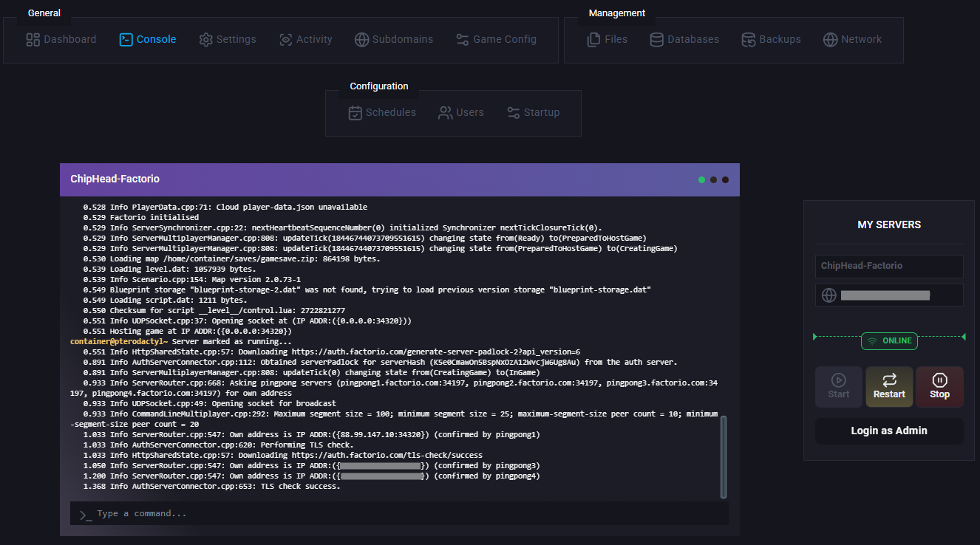980x545 pixels.
Task: Click the 'TLS check success.' log line
Action: click(212, 487)
